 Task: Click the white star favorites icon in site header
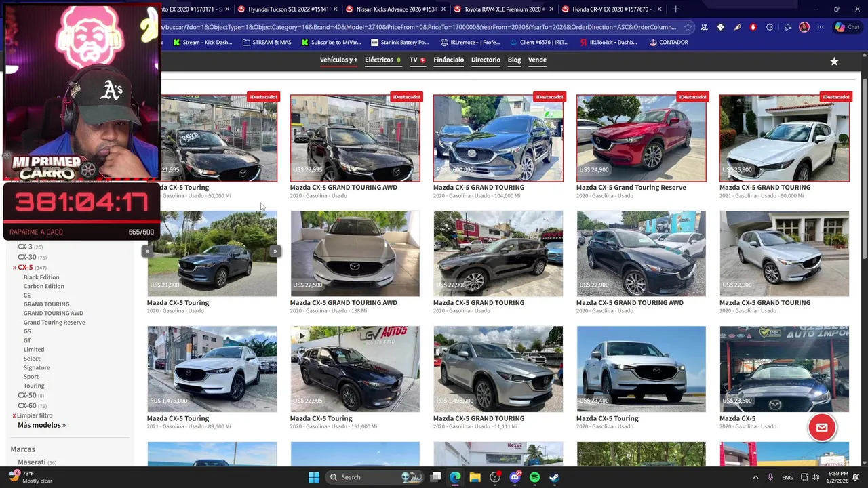[834, 61]
